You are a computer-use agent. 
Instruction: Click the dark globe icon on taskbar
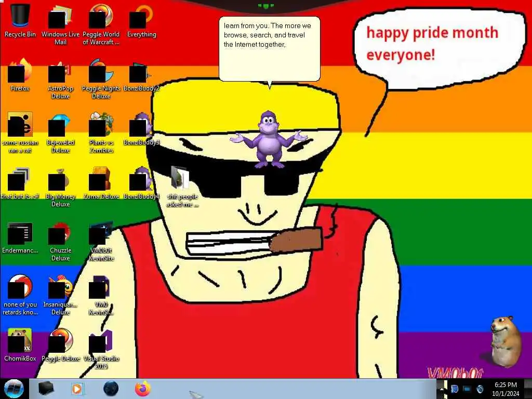111,389
